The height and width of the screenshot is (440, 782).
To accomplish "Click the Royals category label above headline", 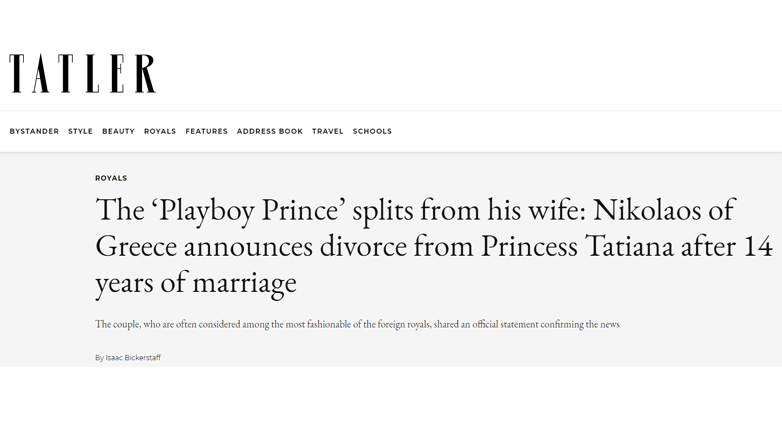I will [x=111, y=178].
